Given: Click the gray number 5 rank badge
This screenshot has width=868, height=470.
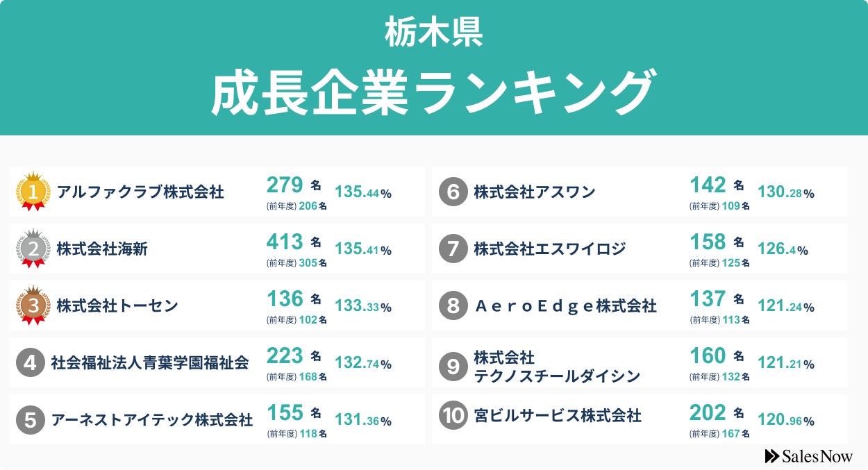Looking at the screenshot, I should [31, 420].
